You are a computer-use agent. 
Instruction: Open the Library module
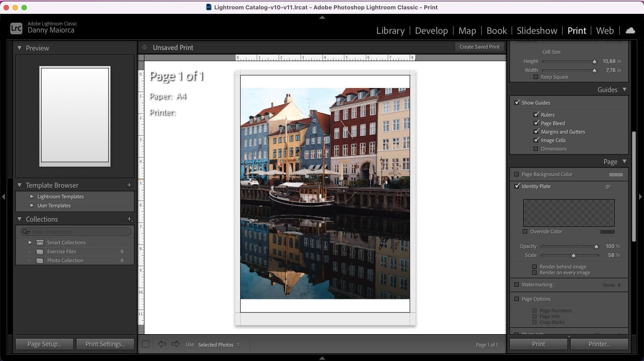pyautogui.click(x=390, y=30)
